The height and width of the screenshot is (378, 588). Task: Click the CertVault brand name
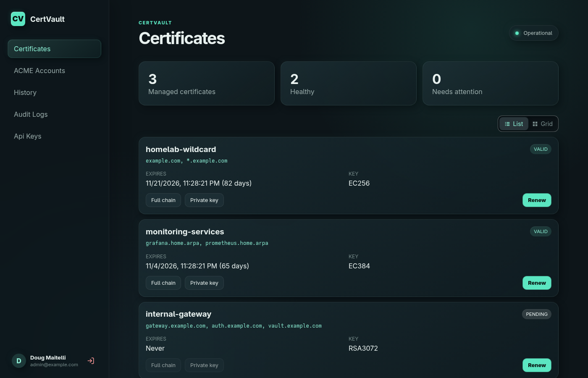pyautogui.click(x=47, y=19)
